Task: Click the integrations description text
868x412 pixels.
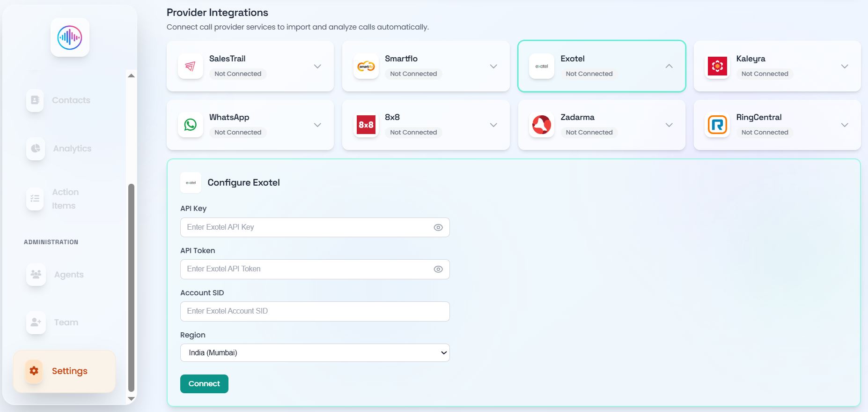Action: point(298,27)
